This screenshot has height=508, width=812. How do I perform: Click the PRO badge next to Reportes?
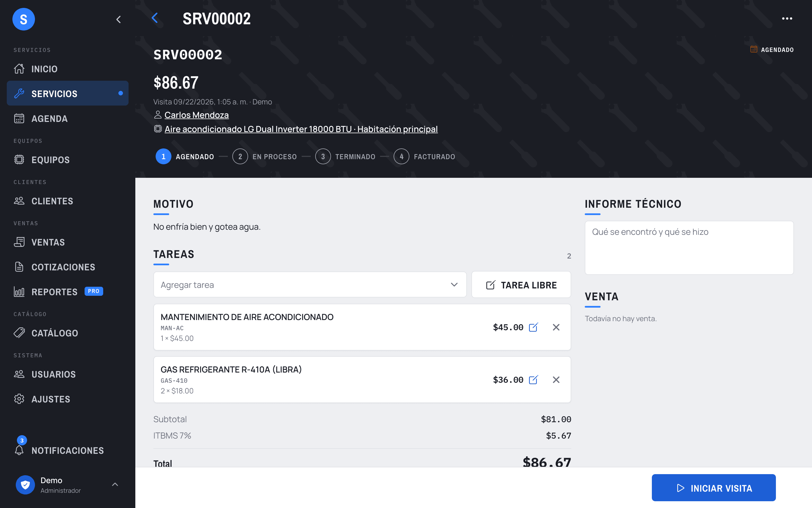pos(94,291)
